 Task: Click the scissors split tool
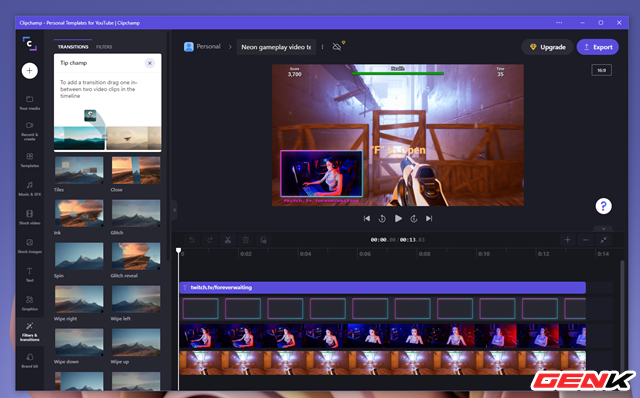(x=228, y=240)
